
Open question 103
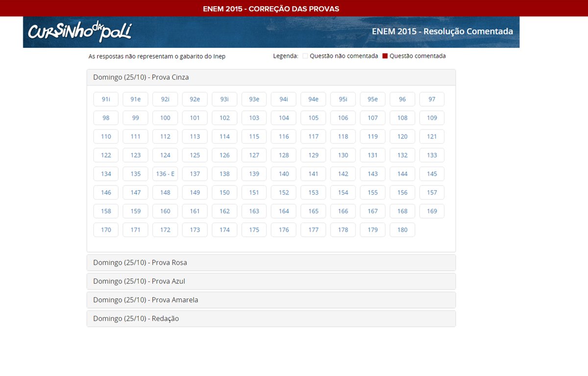point(254,117)
